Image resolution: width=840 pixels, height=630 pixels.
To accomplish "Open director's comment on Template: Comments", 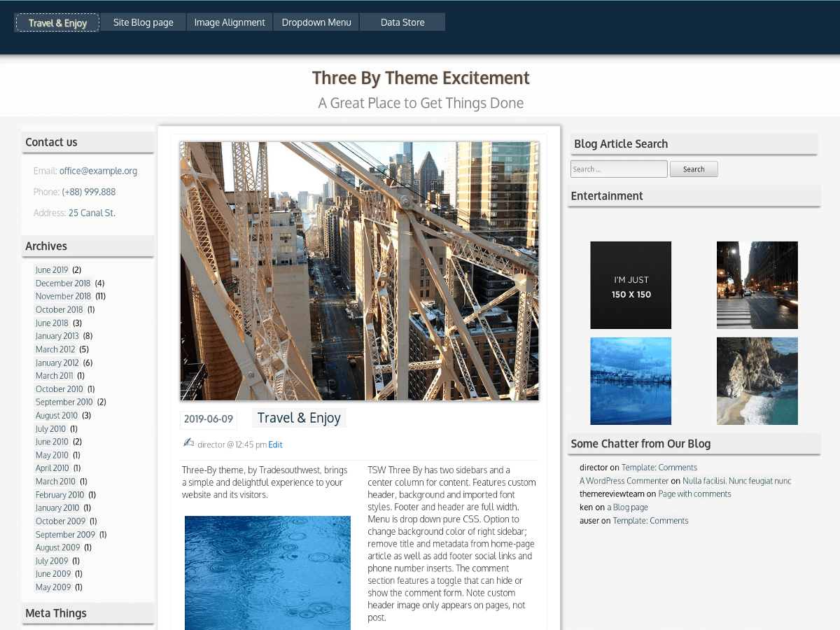I will pyautogui.click(x=659, y=468).
